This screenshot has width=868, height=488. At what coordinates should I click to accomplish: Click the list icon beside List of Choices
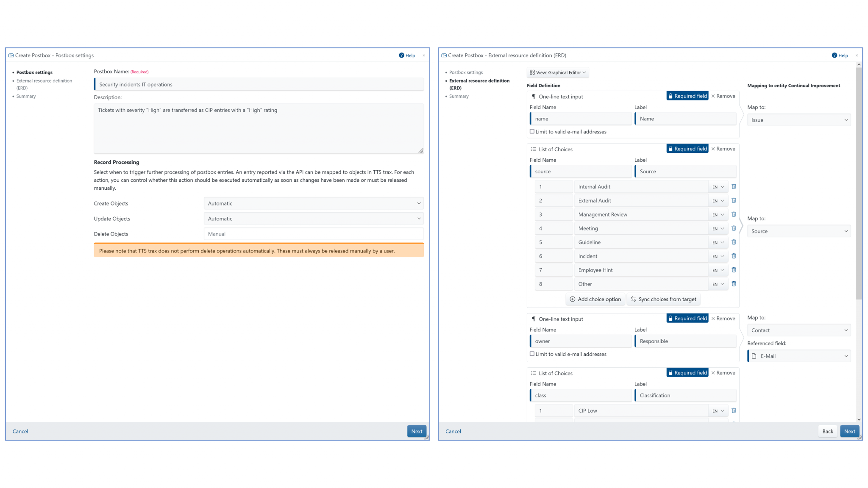click(x=533, y=149)
